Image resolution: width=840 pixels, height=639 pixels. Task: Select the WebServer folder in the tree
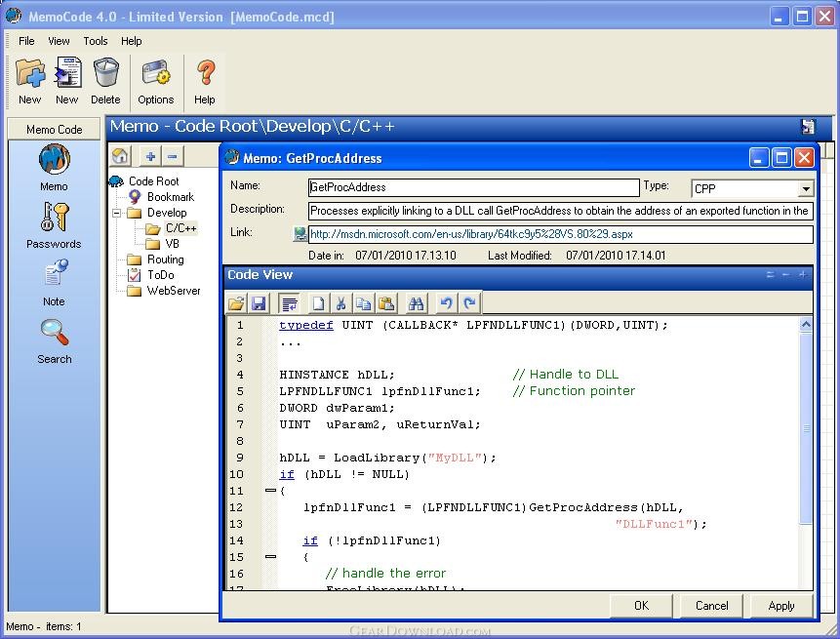[174, 291]
